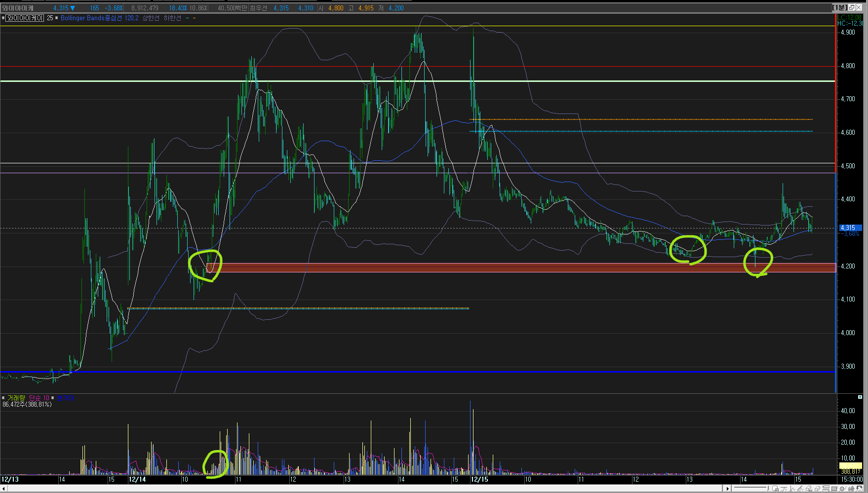Image resolution: width=868 pixels, height=493 pixels.
Task: Click the low price 4,200 in header
Action: pyautogui.click(x=396, y=8)
